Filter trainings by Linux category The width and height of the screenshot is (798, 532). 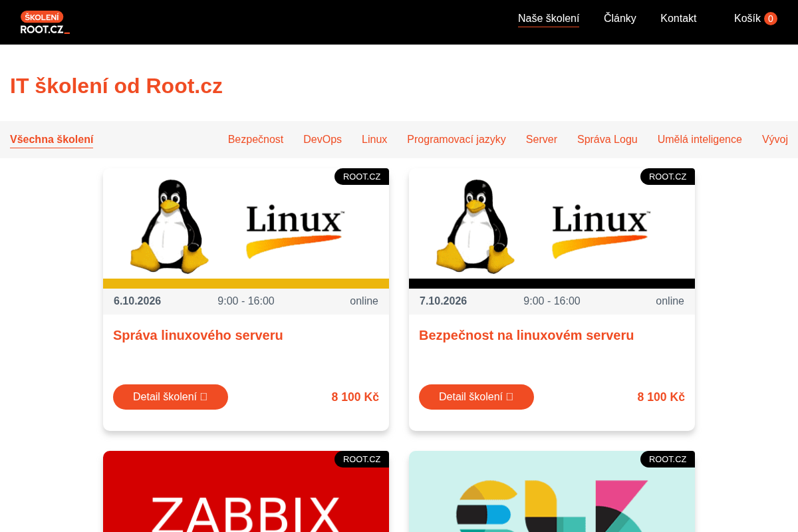point(374,140)
